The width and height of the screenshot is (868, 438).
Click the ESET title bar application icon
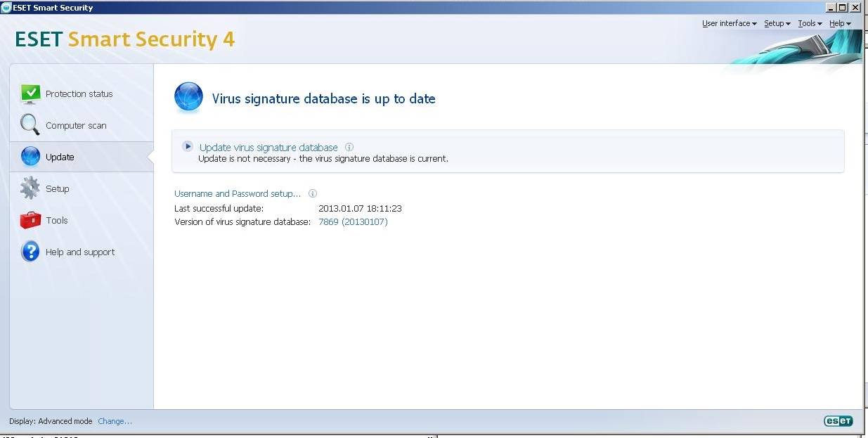coord(6,8)
